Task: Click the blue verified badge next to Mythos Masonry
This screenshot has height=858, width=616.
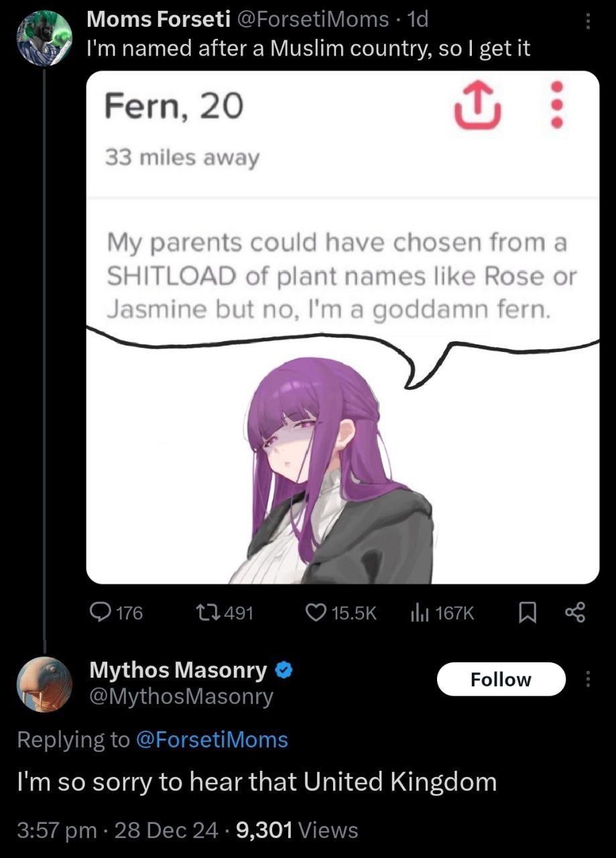Action: tap(284, 670)
